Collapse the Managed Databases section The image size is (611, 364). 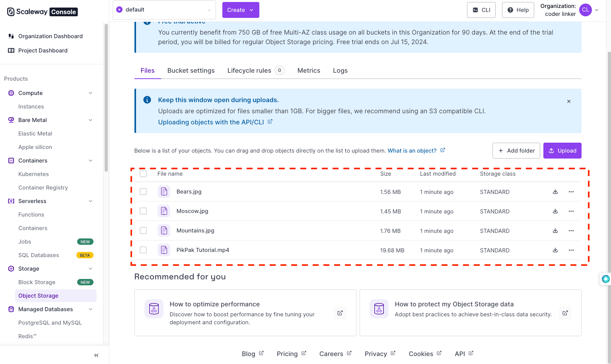90,309
